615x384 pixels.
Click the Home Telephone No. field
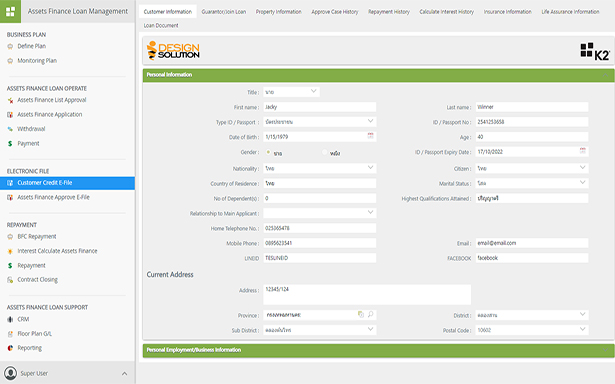(320, 228)
